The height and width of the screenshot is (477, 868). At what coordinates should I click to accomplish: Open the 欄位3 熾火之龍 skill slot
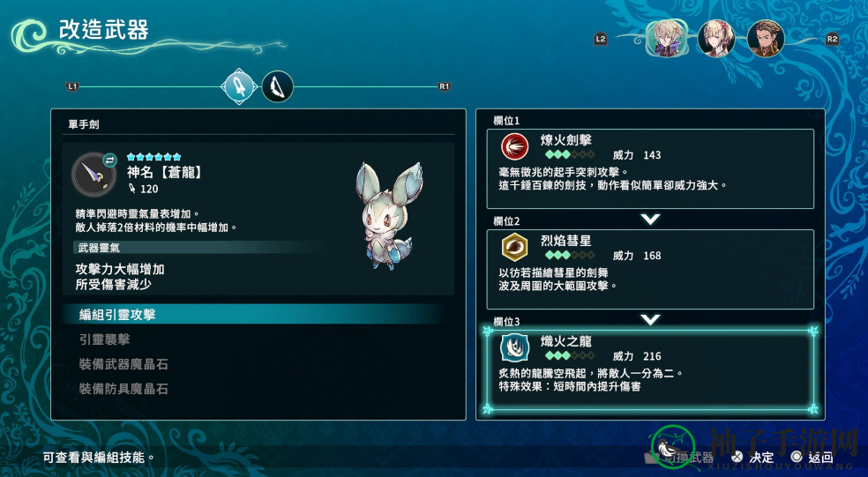(650, 369)
